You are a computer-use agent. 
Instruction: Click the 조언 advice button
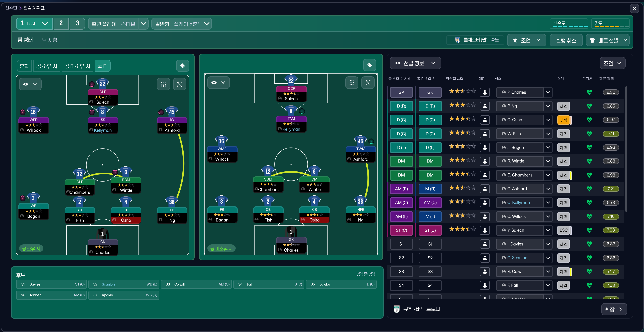click(x=526, y=40)
